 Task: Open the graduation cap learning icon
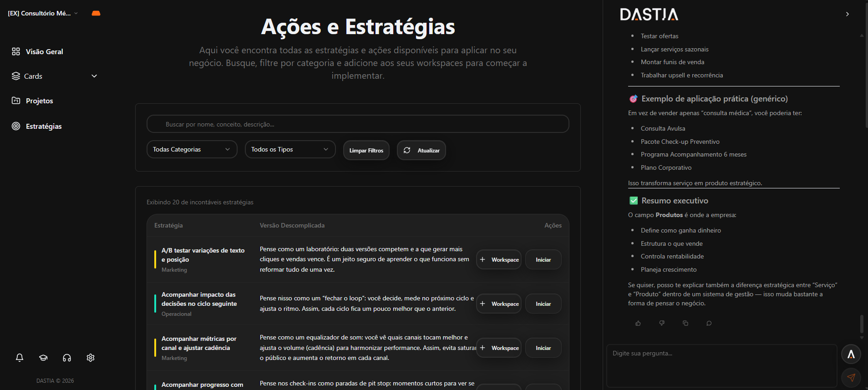(x=43, y=358)
